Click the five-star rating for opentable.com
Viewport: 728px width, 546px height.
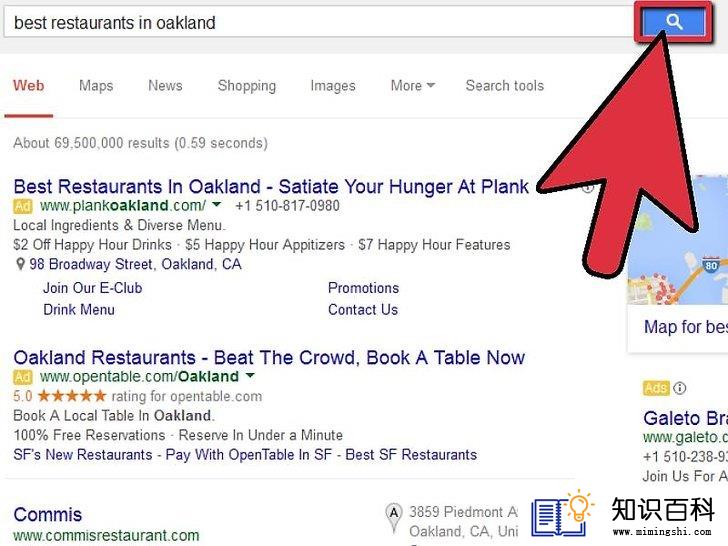coord(72,396)
